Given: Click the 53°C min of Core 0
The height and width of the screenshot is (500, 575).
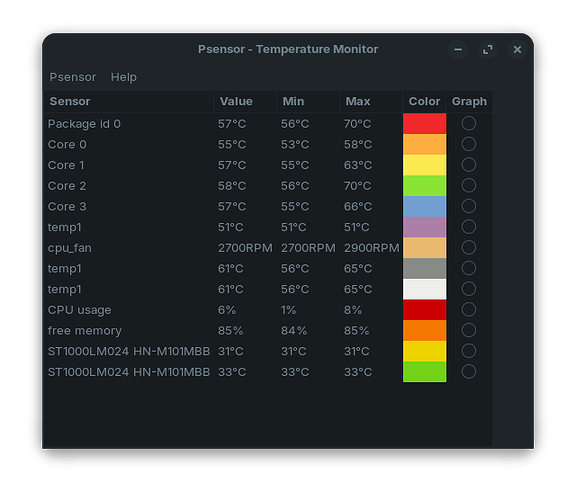Looking at the screenshot, I should (295, 145).
